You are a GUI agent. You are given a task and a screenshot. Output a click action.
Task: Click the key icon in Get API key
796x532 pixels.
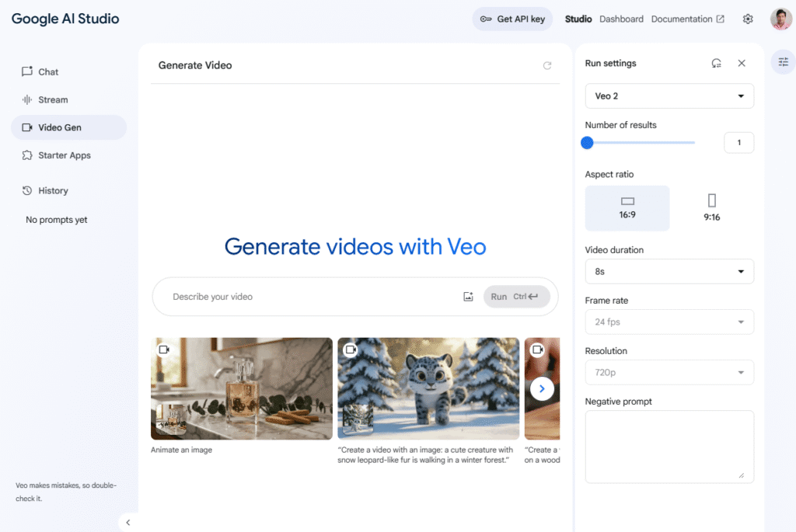[486, 19]
